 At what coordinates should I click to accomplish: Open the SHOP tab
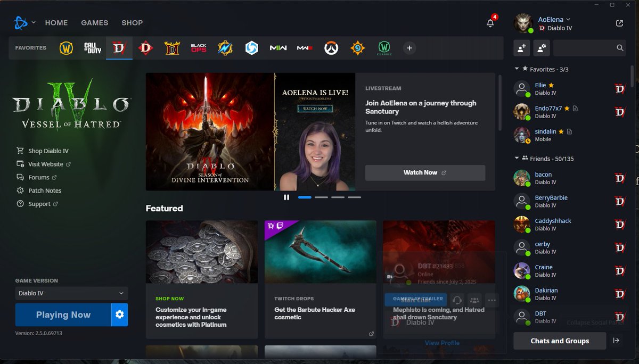pyautogui.click(x=132, y=23)
